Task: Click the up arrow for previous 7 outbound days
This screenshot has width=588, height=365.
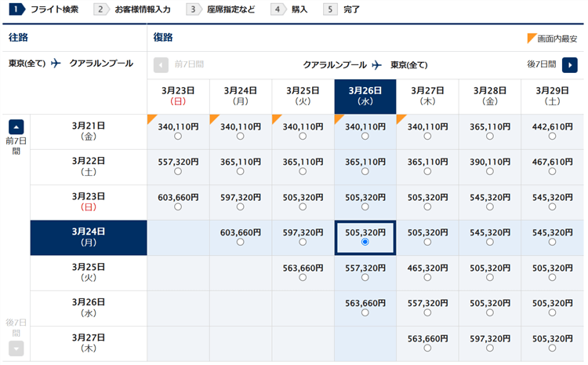Action: click(16, 127)
